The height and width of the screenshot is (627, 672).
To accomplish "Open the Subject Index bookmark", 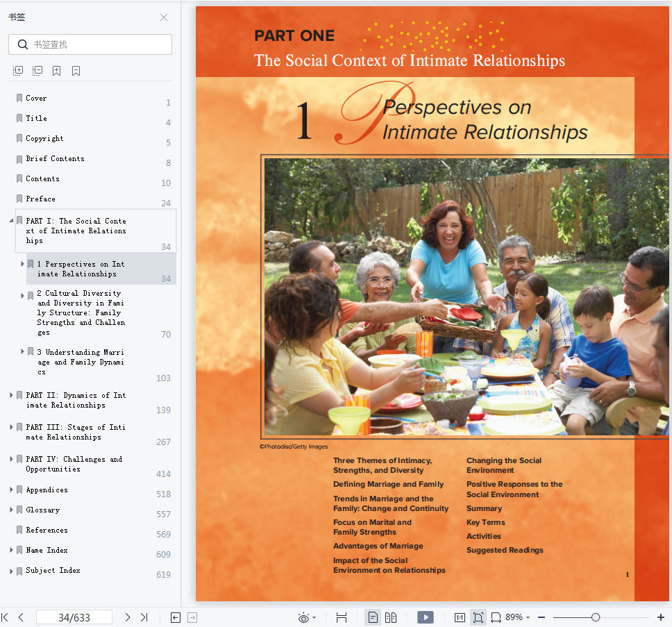I will (53, 571).
